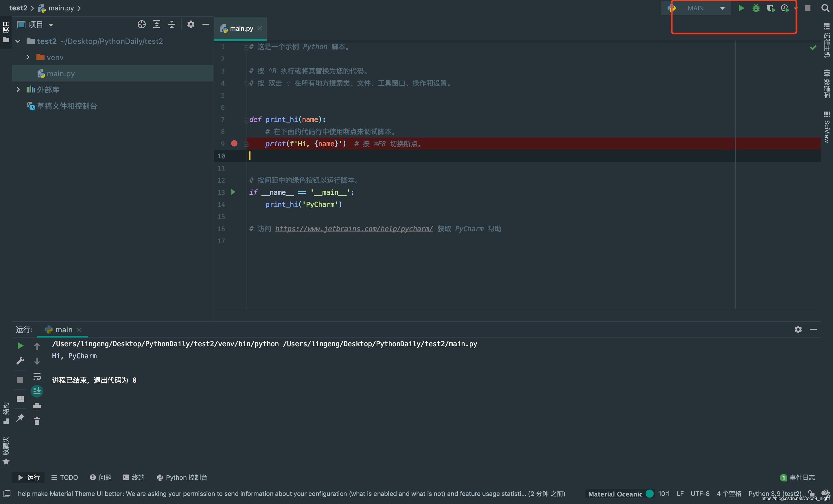Switch to the main.py editor tab
Image resolution: width=833 pixels, height=504 pixels.
point(241,28)
